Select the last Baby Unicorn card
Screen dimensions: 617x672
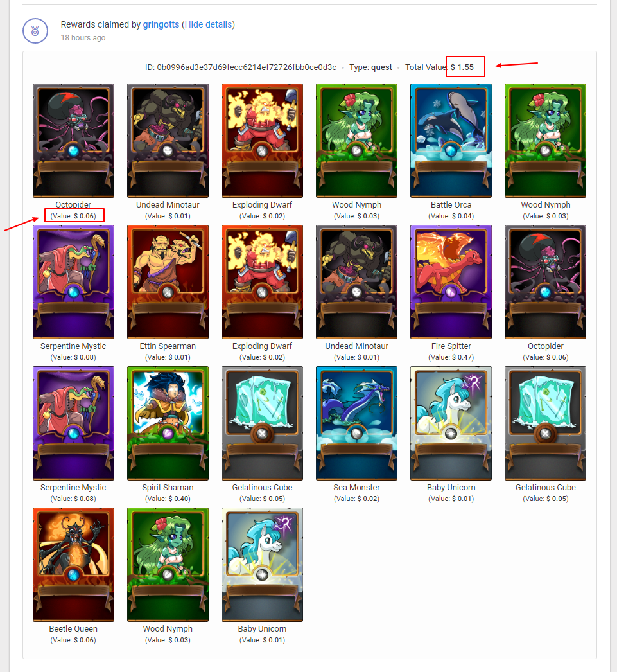262,565
